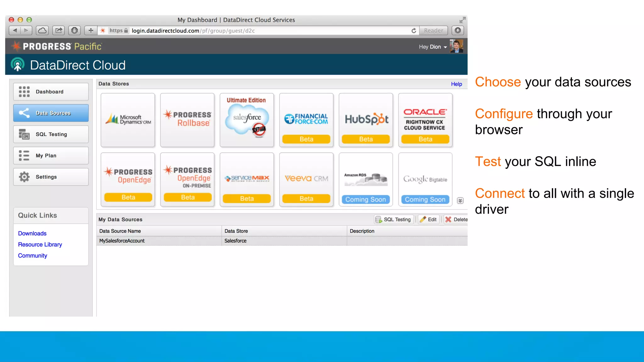Viewport: 644px width, 362px height.
Task: Select the MySalesforceAccount table row
Action: point(282,241)
